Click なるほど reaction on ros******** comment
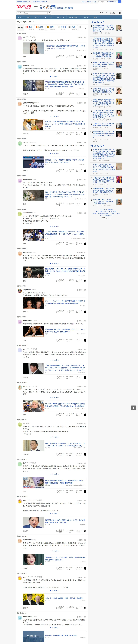 click(x=70, y=171)
